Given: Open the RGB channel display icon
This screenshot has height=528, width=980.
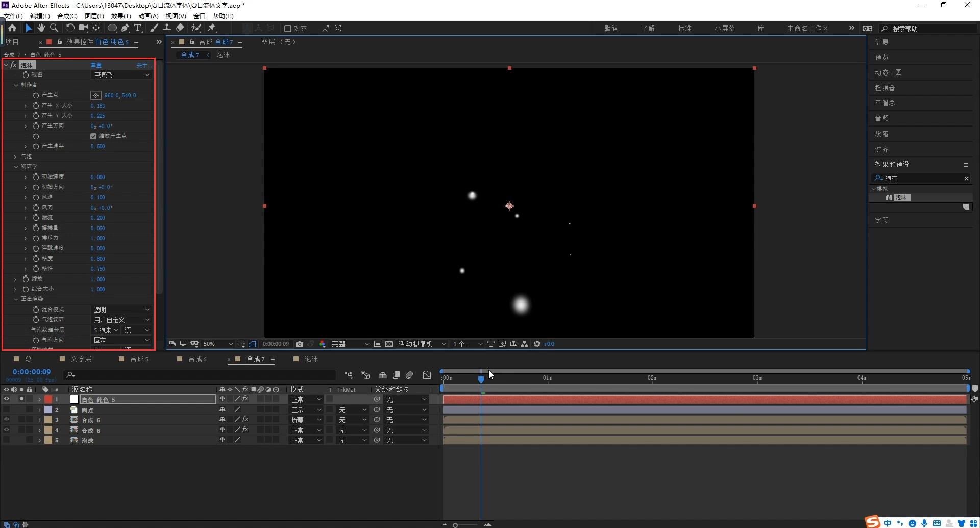Looking at the screenshot, I should [322, 344].
